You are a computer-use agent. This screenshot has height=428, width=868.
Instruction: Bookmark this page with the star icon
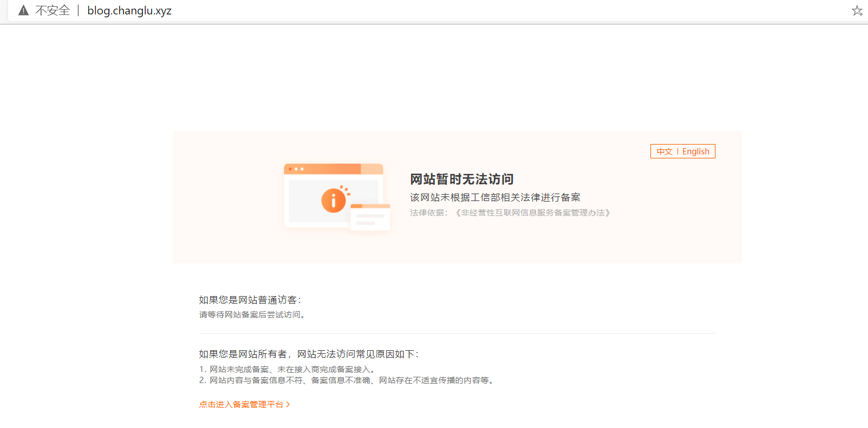[857, 10]
